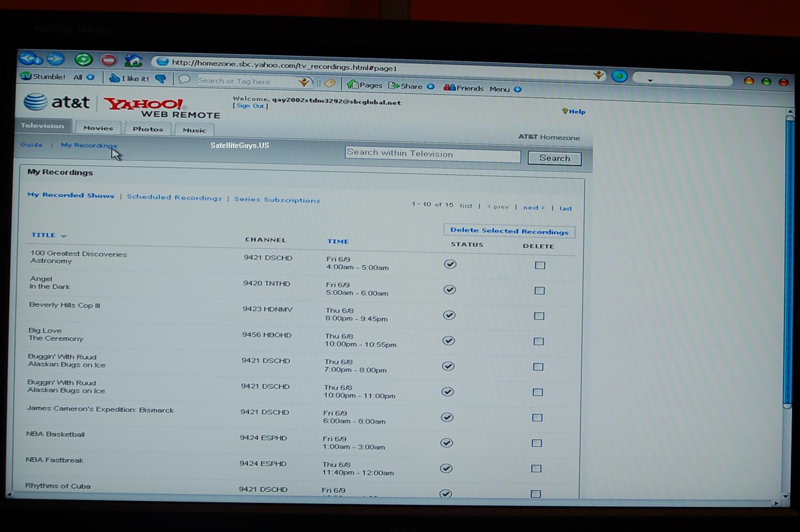Click the orange figure icon at end of address bar
Screen dimensions: 800x532
599,76
